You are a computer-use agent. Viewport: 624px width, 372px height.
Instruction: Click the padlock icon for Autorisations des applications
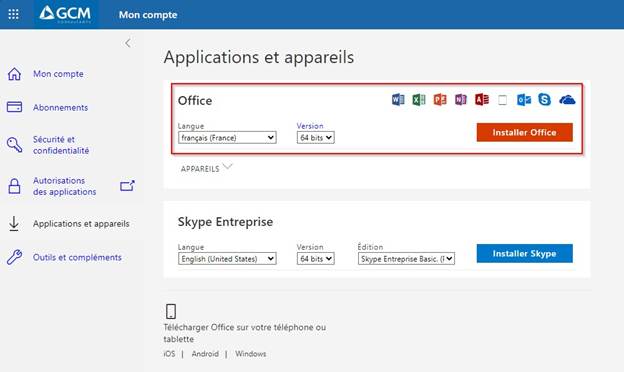coord(14,186)
